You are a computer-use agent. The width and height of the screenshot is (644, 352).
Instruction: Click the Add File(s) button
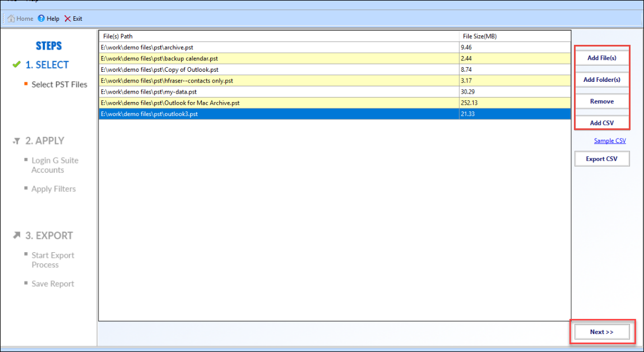pyautogui.click(x=602, y=58)
